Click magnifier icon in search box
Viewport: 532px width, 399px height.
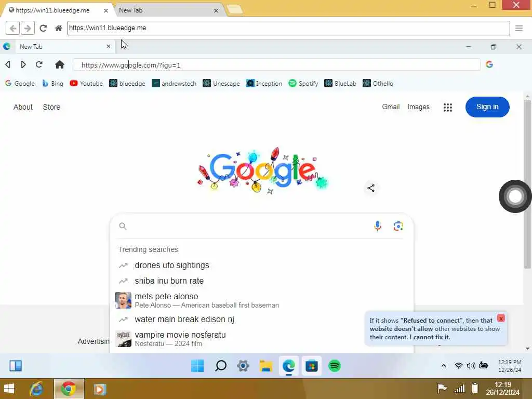coord(123,227)
